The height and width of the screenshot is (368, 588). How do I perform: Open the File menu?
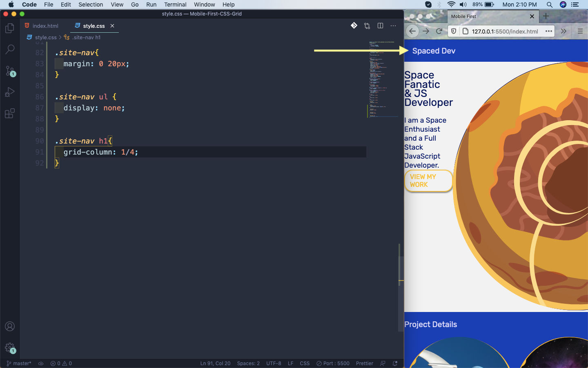point(49,4)
